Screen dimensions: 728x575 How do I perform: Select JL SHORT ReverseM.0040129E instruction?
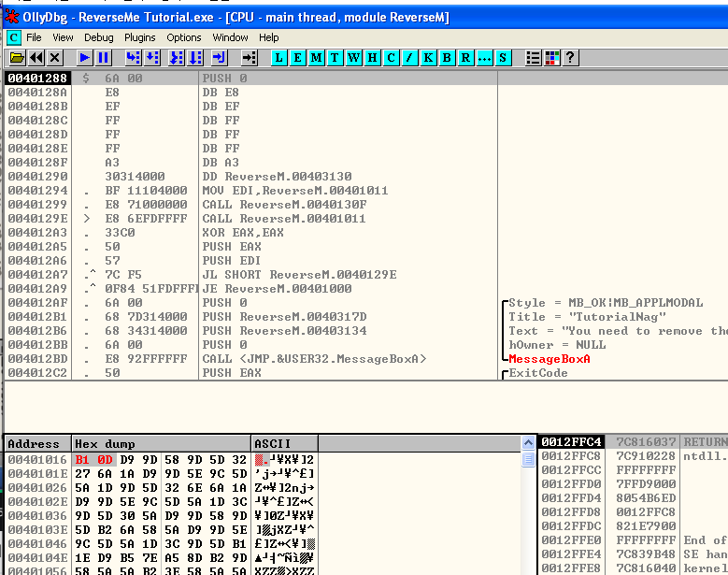click(x=299, y=275)
